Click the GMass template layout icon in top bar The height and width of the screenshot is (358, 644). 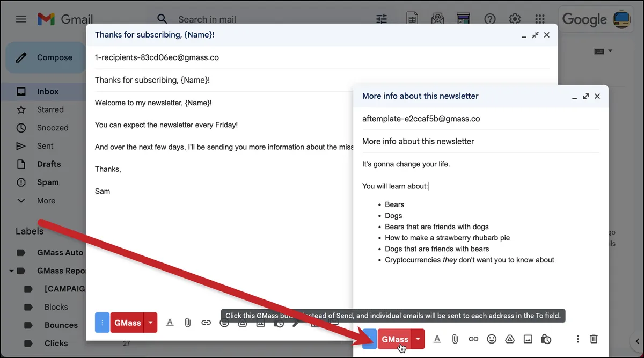click(x=463, y=19)
